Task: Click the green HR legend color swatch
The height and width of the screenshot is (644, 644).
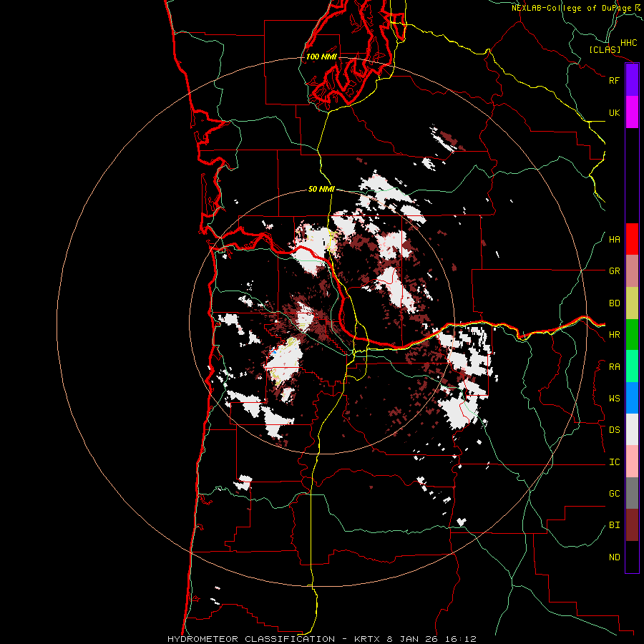Action: click(x=632, y=335)
